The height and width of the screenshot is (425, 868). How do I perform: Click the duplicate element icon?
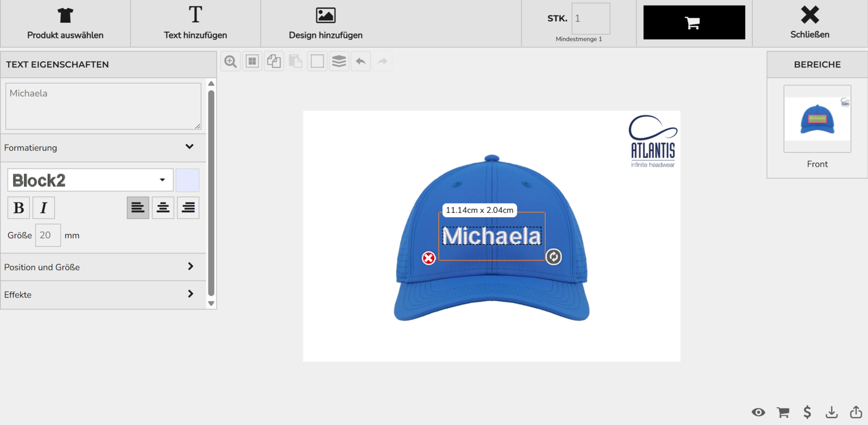(x=274, y=61)
